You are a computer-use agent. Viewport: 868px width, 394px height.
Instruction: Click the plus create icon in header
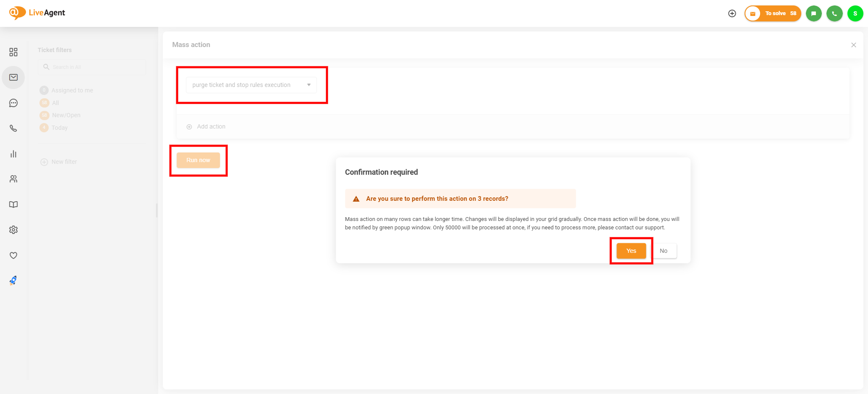(732, 13)
